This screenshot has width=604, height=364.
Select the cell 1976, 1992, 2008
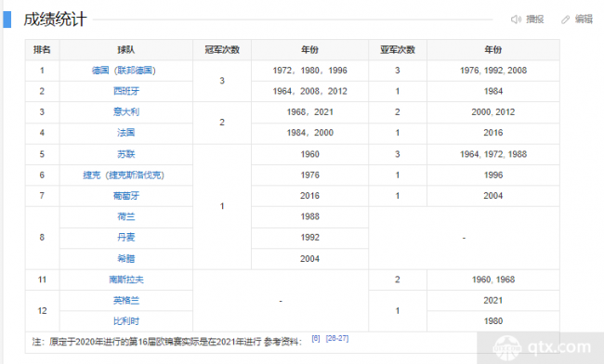pyautogui.click(x=493, y=71)
